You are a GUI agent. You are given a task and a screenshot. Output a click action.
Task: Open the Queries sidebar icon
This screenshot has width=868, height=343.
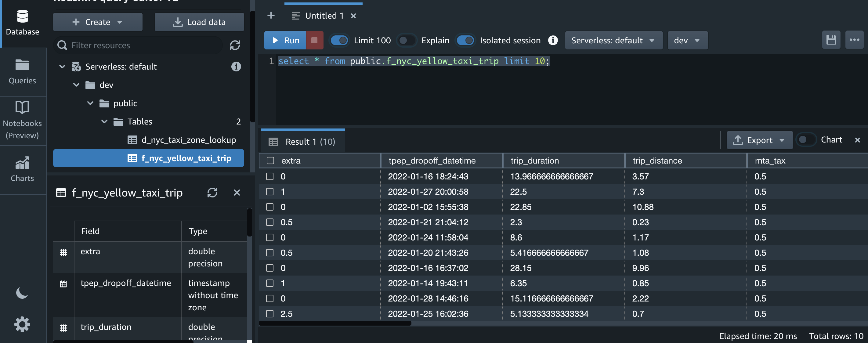point(22,71)
